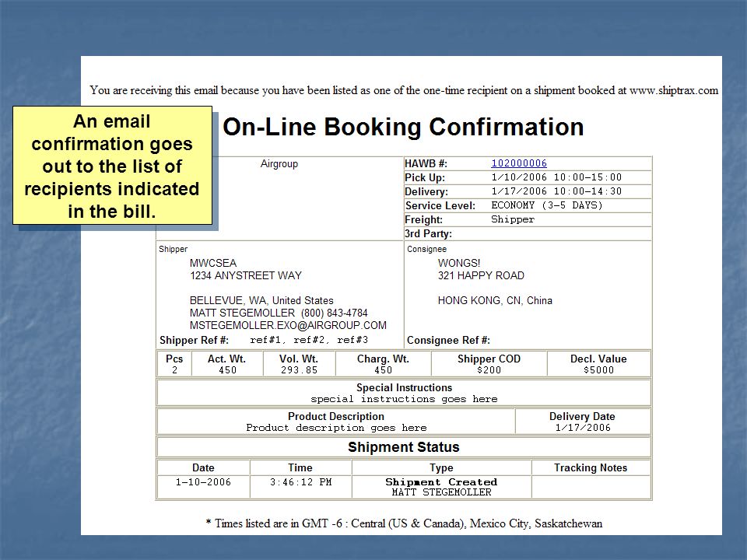Select Decl. Value $5000
This screenshot has height=560, width=747.
[x=598, y=370]
